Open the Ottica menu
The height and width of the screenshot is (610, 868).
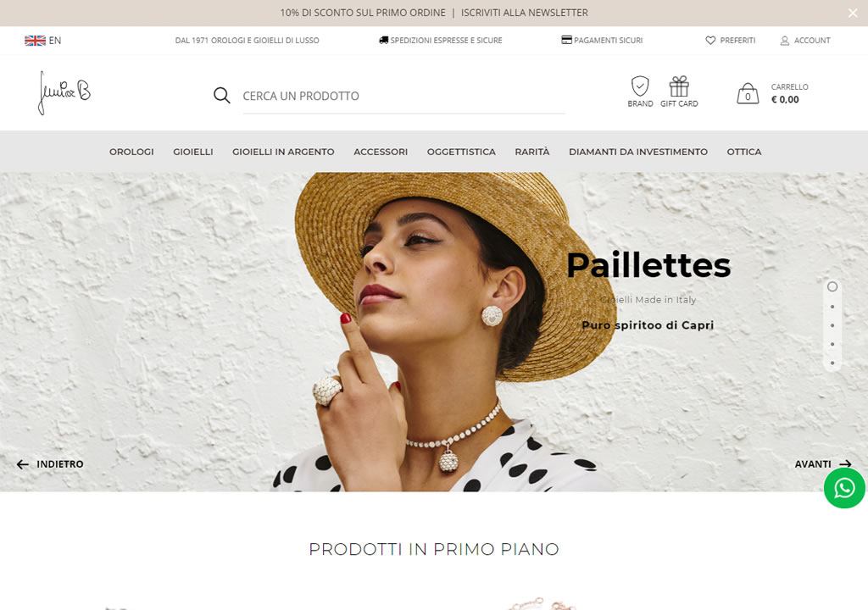point(744,152)
